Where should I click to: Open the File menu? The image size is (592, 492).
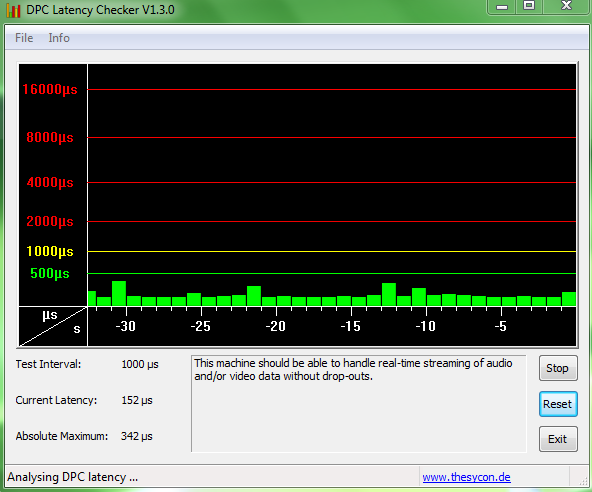(x=24, y=38)
